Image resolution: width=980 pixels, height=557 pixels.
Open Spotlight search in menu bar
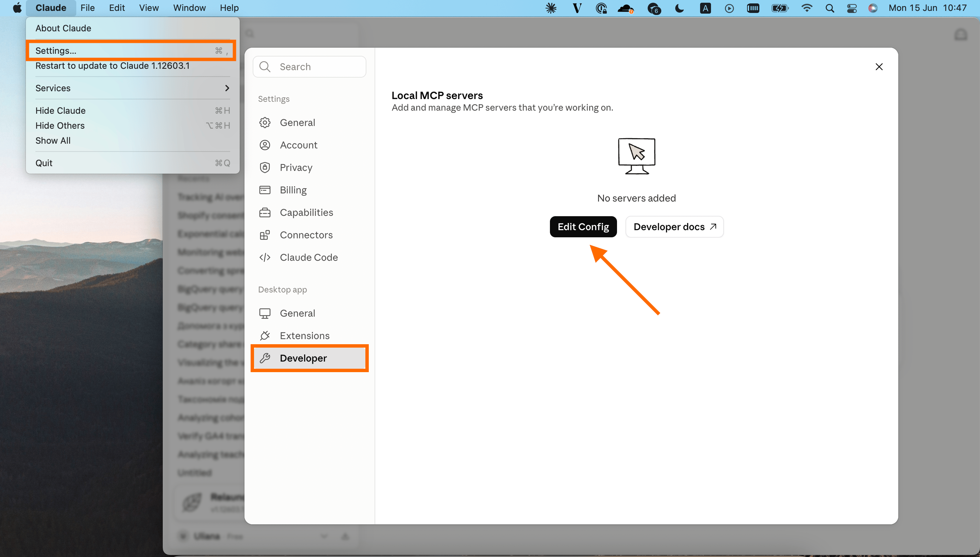[830, 8]
